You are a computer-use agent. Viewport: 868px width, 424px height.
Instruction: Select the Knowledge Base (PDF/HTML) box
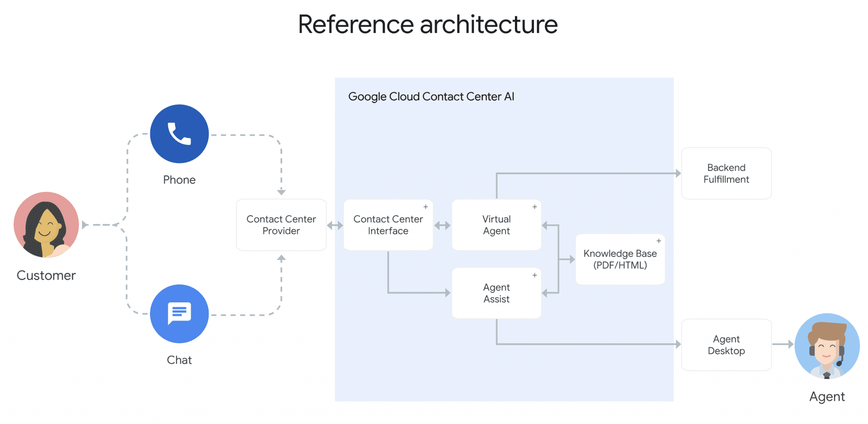(x=620, y=259)
